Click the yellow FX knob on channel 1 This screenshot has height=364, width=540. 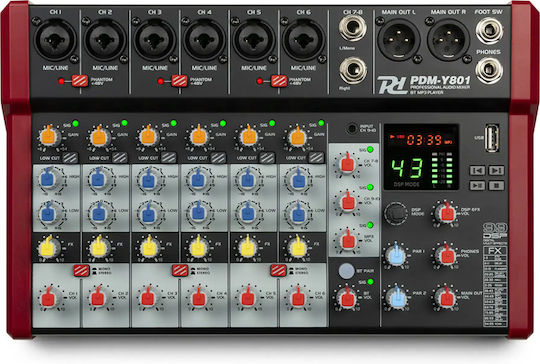coord(48,248)
